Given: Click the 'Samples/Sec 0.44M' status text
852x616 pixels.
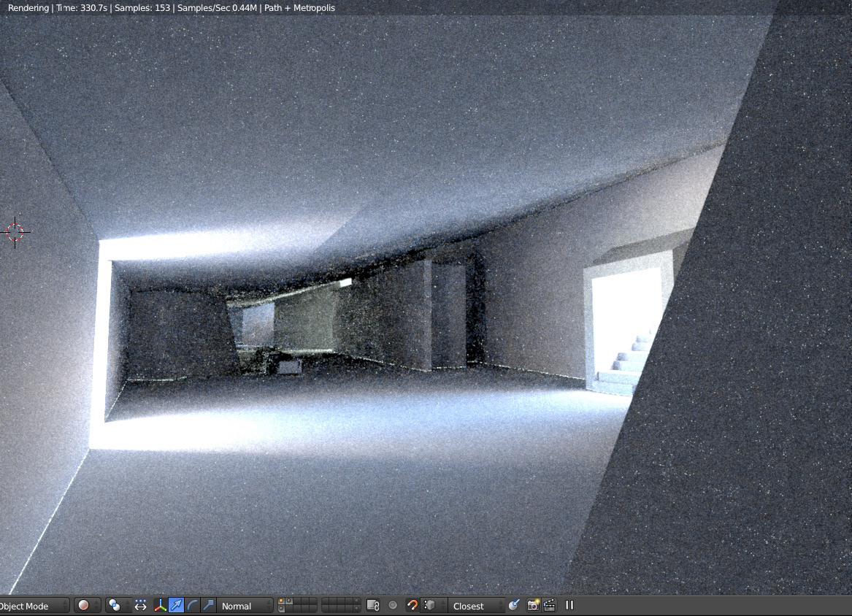Looking at the screenshot, I should pos(217,8).
